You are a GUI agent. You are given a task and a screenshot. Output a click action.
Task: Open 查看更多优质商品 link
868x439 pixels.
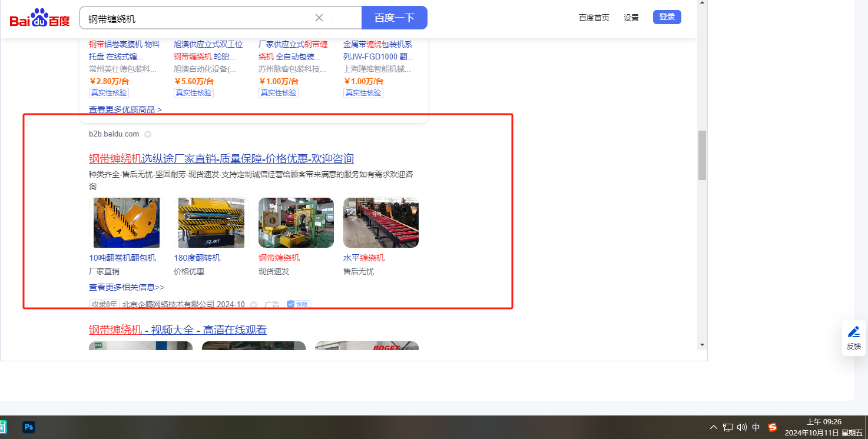click(125, 109)
